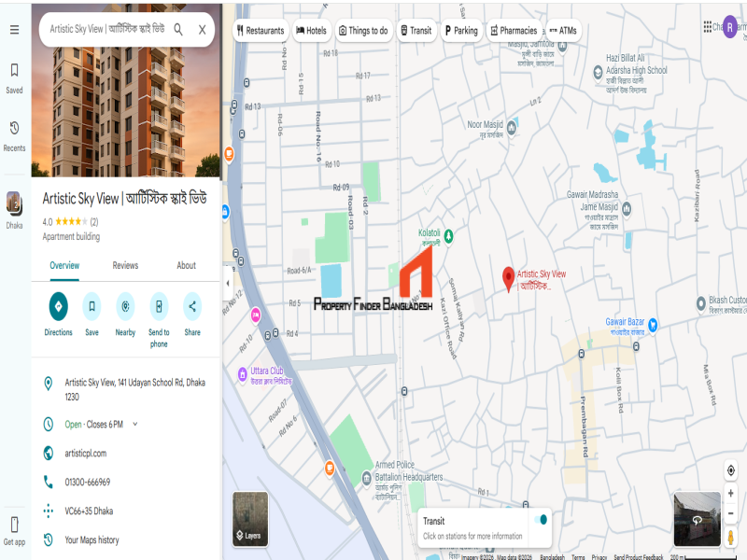The image size is (747, 560).
Task: Open Your Maps history
Action: 92,540
